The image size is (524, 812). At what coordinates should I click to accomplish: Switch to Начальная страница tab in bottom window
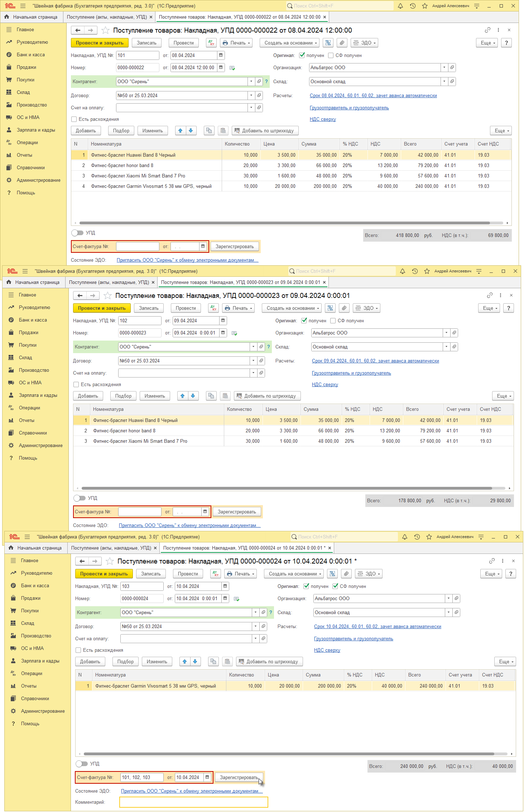pyautogui.click(x=35, y=548)
